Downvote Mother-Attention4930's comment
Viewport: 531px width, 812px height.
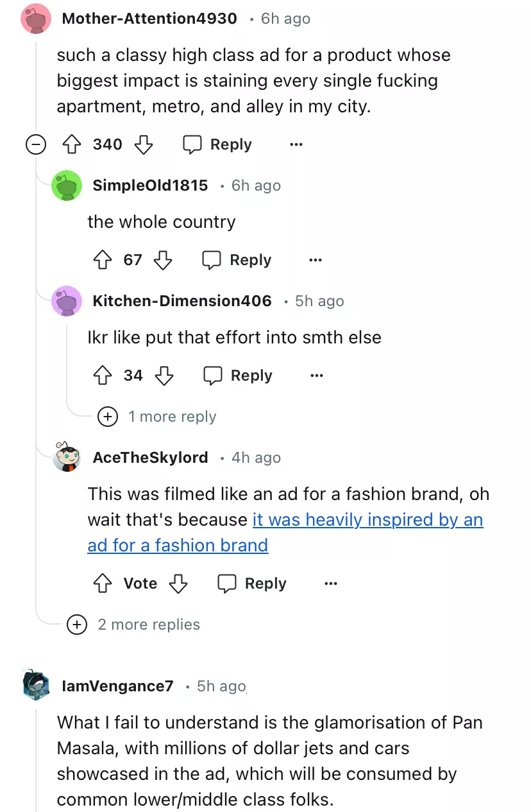[x=144, y=144]
